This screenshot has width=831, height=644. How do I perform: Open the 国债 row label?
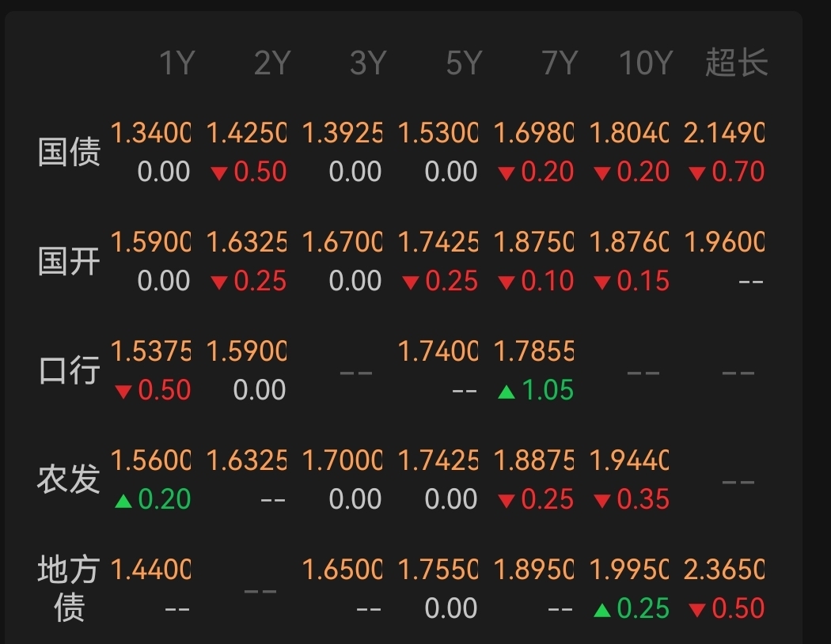[x=70, y=152]
